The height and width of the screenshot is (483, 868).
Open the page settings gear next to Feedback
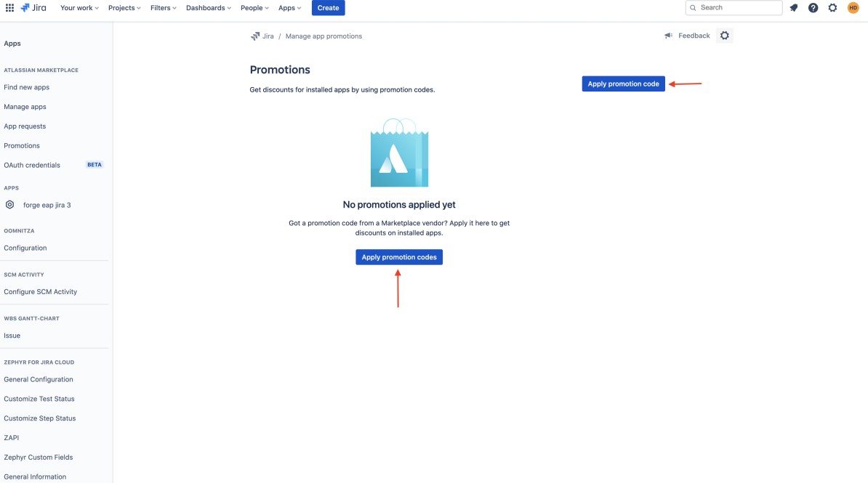724,35
